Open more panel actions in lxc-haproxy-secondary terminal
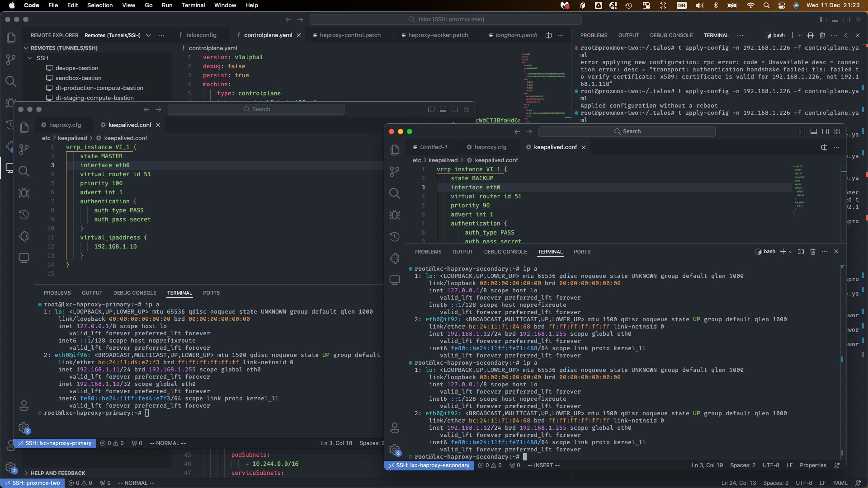Image resolution: width=868 pixels, height=488 pixels. point(825,252)
